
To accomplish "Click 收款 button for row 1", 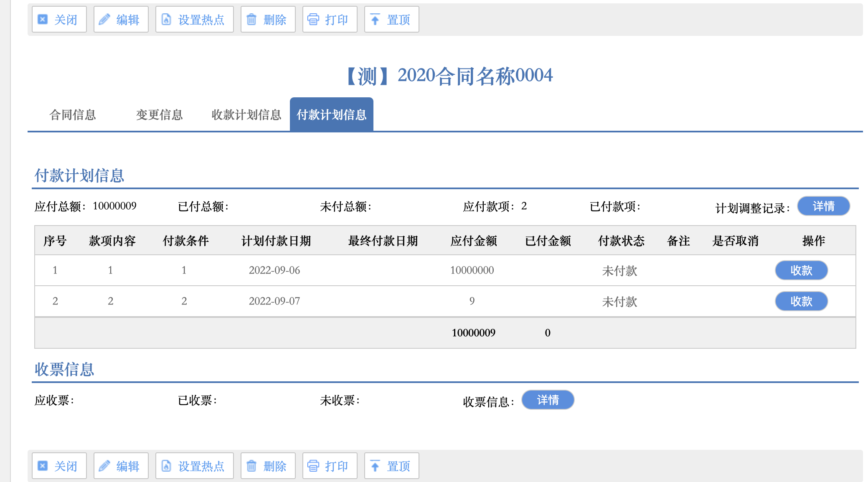I will click(x=801, y=271).
